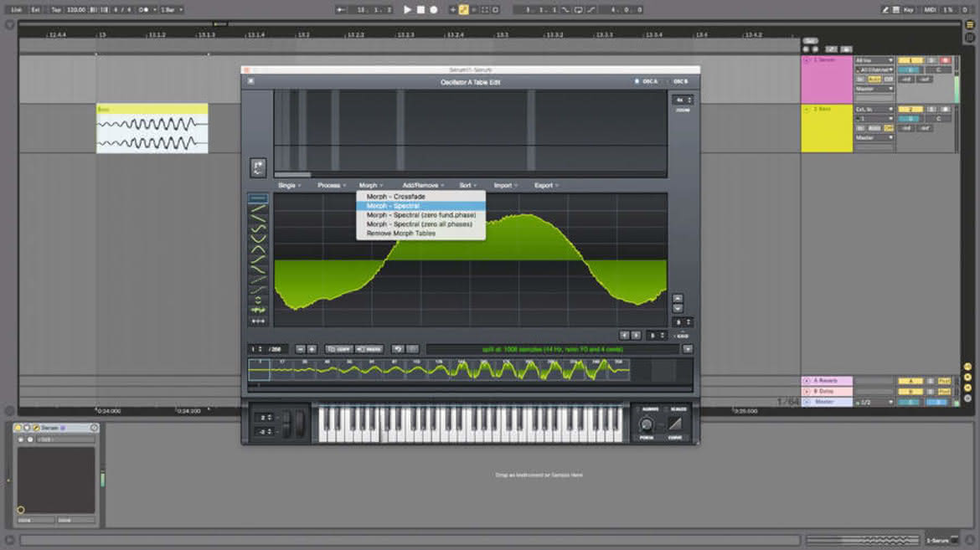Open the formula preset dropdown arrow

pyautogui.click(x=688, y=349)
